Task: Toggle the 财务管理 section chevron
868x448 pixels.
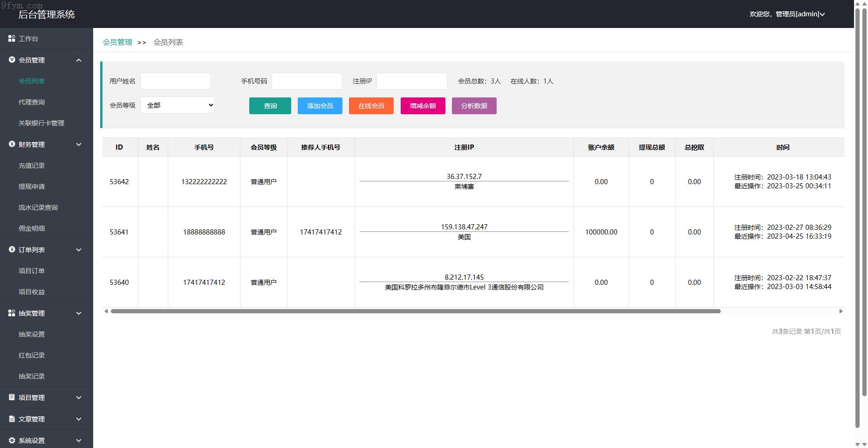Action: tap(79, 145)
